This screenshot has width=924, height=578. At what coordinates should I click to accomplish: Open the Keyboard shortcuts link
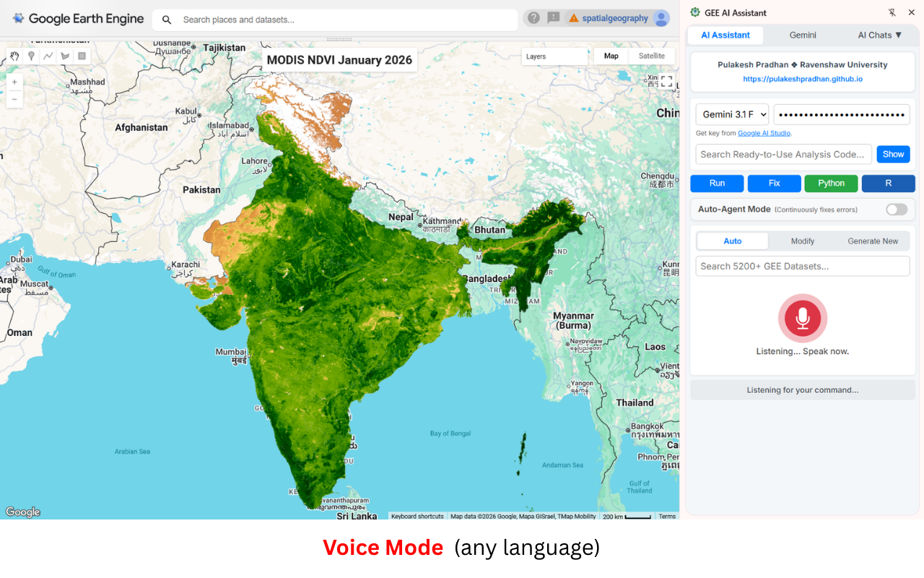418,516
